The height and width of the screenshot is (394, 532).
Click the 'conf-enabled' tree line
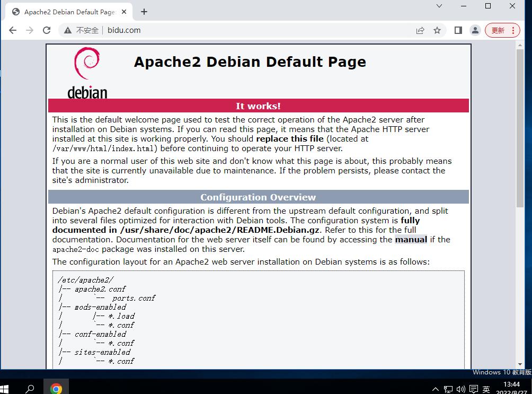coord(101,334)
